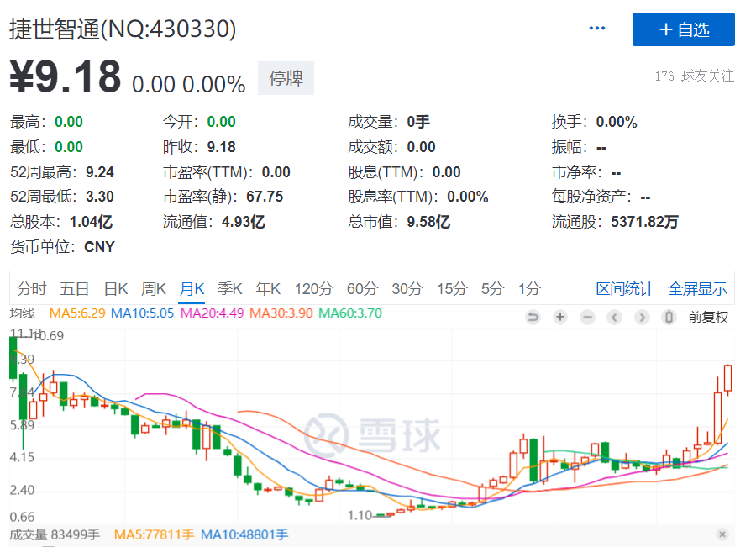
Task: Move chart right with the right chevron
Action: 642,318
